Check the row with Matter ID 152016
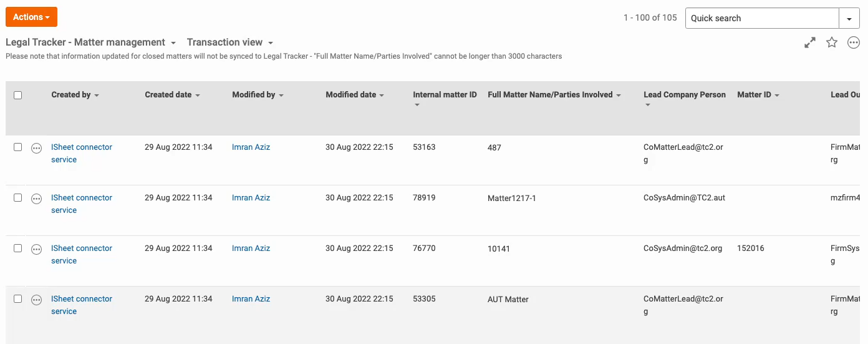This screenshot has width=868, height=344. [x=18, y=248]
